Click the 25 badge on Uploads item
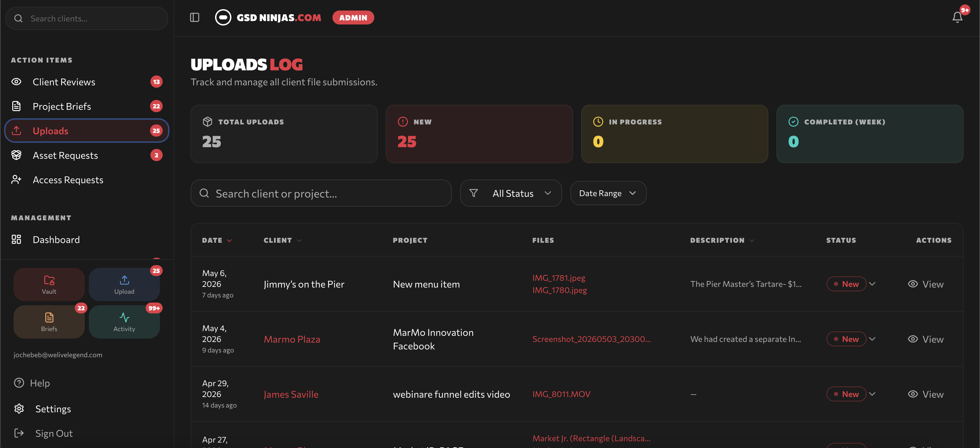 pyautogui.click(x=156, y=131)
